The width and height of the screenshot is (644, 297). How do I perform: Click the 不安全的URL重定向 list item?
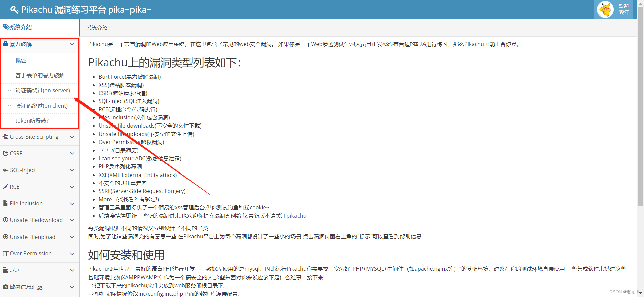(x=122, y=183)
